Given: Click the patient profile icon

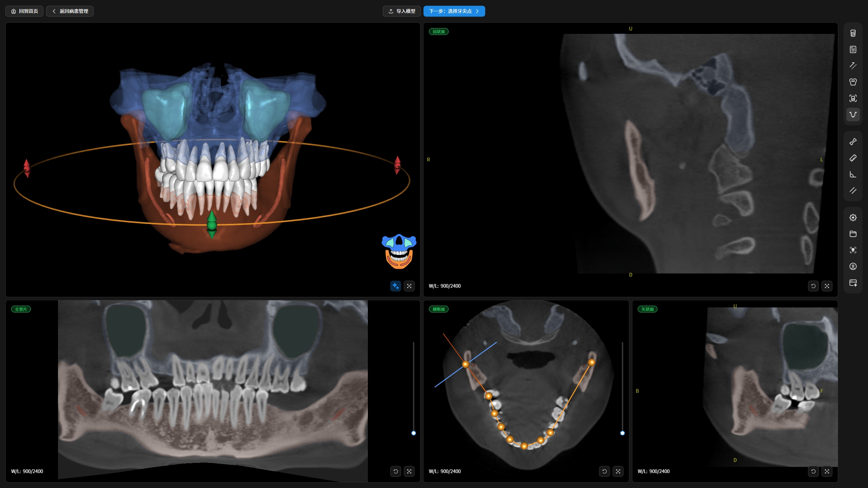Looking at the screenshot, I should click(x=853, y=266).
